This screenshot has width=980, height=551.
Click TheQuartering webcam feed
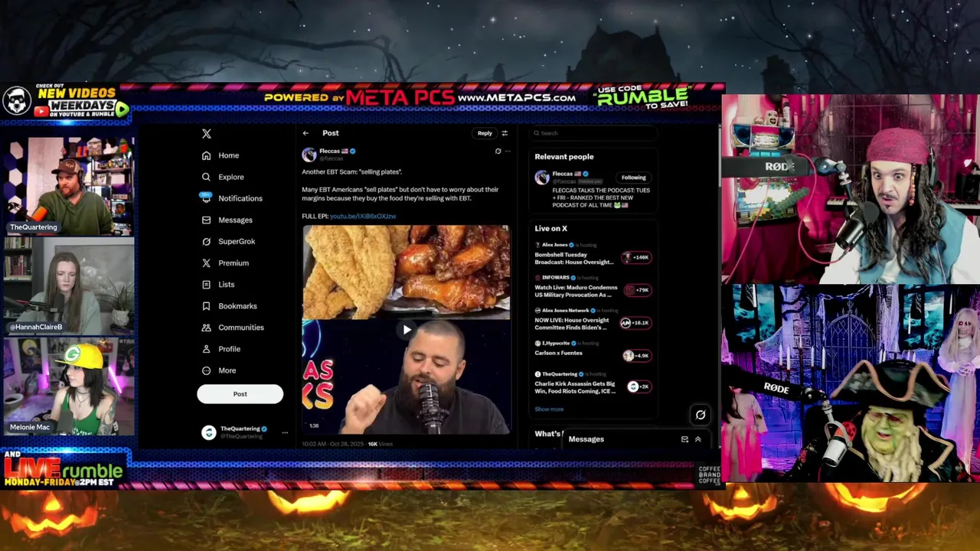70,186
